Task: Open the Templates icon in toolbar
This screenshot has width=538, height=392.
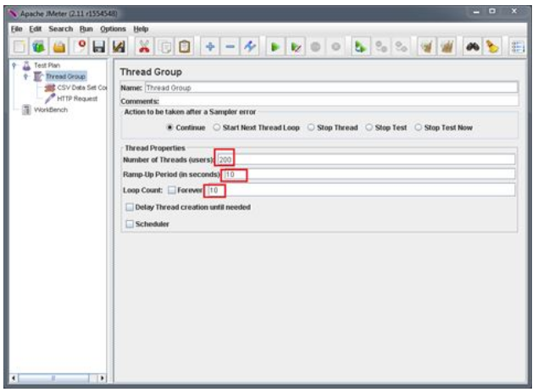Action: click(39, 47)
